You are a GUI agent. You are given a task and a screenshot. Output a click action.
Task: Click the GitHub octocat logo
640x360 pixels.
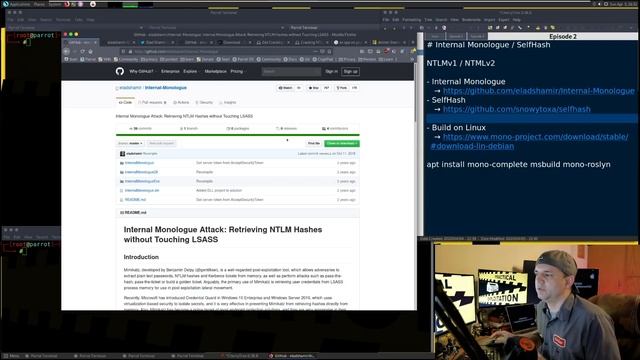click(x=120, y=71)
